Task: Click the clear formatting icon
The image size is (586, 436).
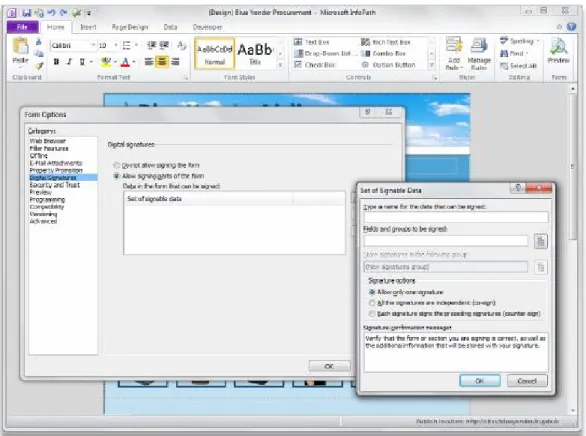Action: [182, 46]
